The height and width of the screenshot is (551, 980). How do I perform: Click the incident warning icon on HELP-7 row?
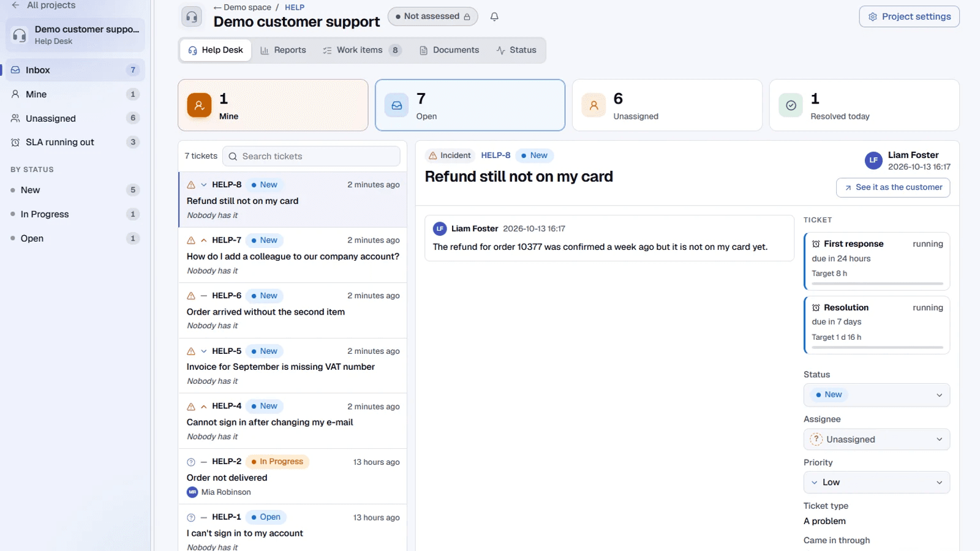tap(191, 241)
